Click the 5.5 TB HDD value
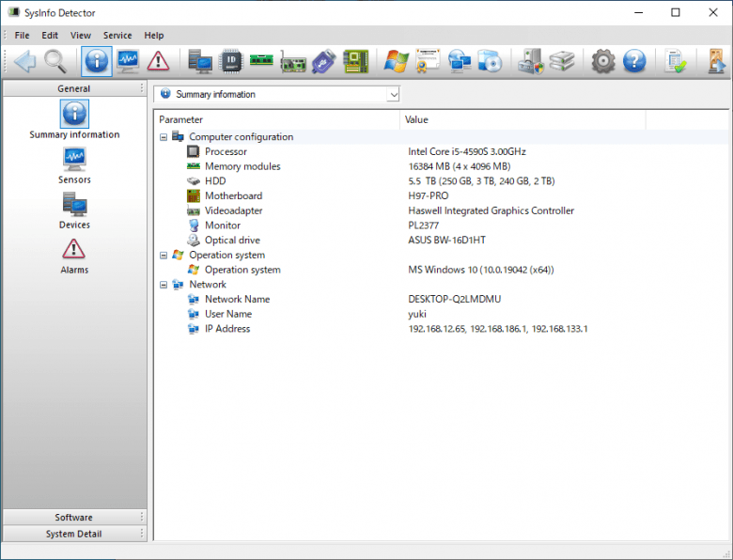 [481, 181]
